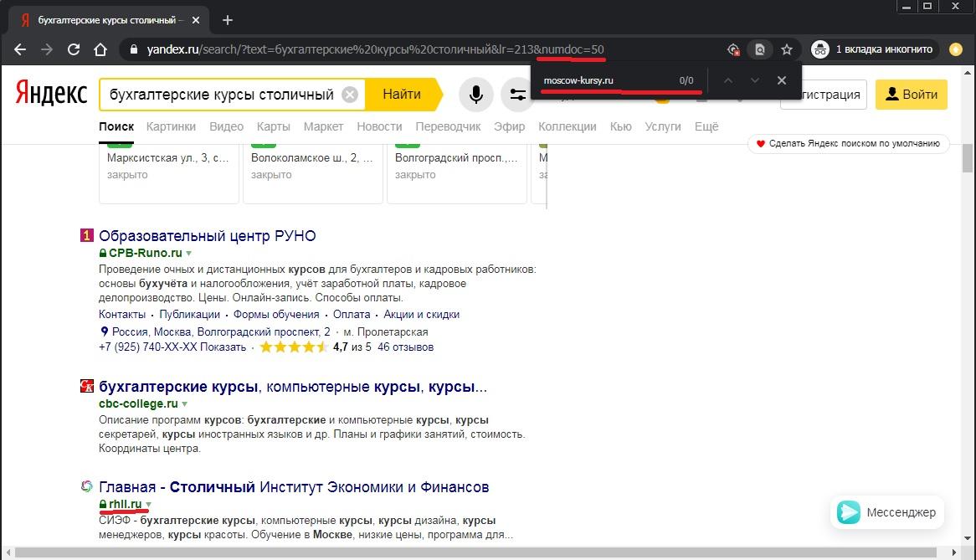The width and height of the screenshot is (976, 560).
Task: Open the Волоколамское ш. map card
Action: click(312, 173)
